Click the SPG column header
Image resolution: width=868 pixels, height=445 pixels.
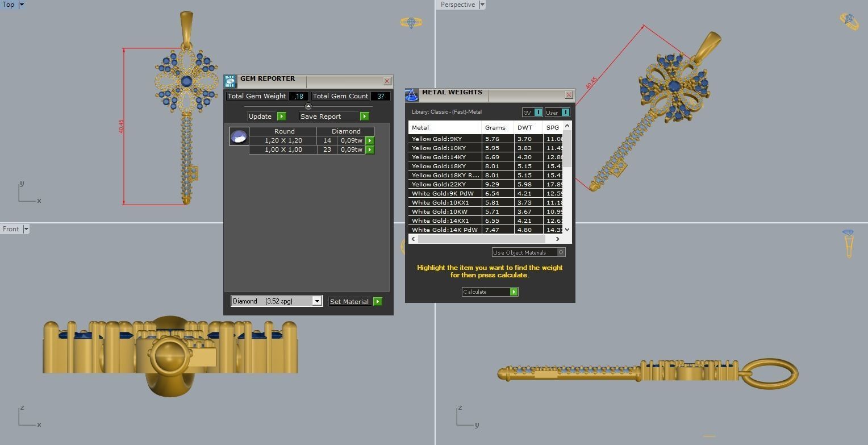click(553, 127)
